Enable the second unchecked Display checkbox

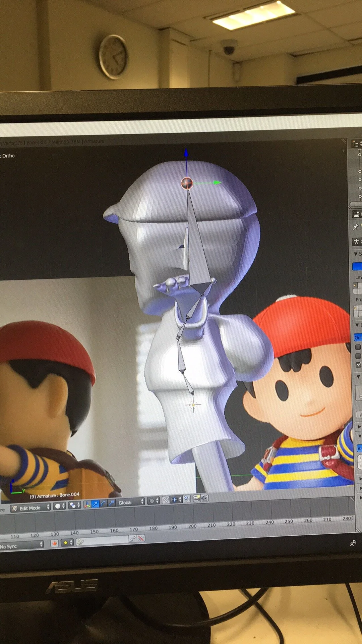click(x=358, y=356)
